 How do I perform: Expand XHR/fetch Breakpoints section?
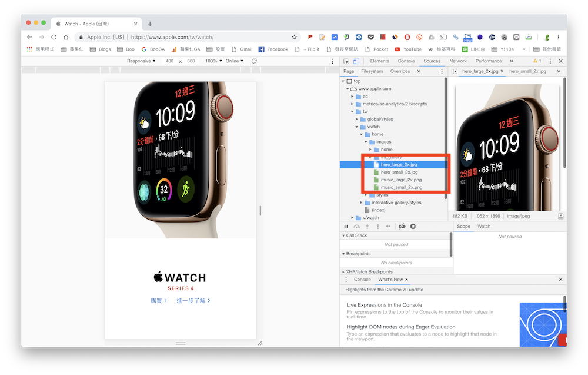point(343,272)
